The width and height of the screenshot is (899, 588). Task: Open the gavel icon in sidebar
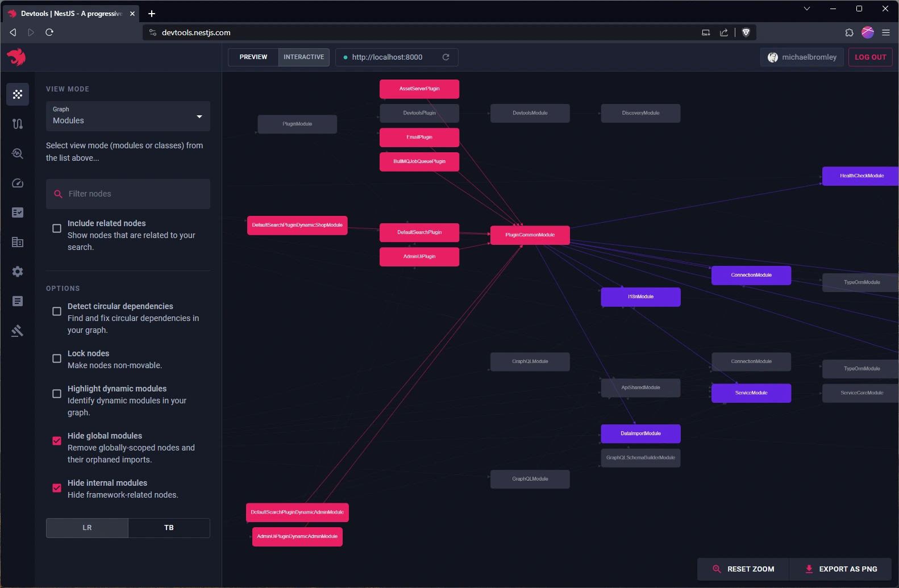point(18,331)
